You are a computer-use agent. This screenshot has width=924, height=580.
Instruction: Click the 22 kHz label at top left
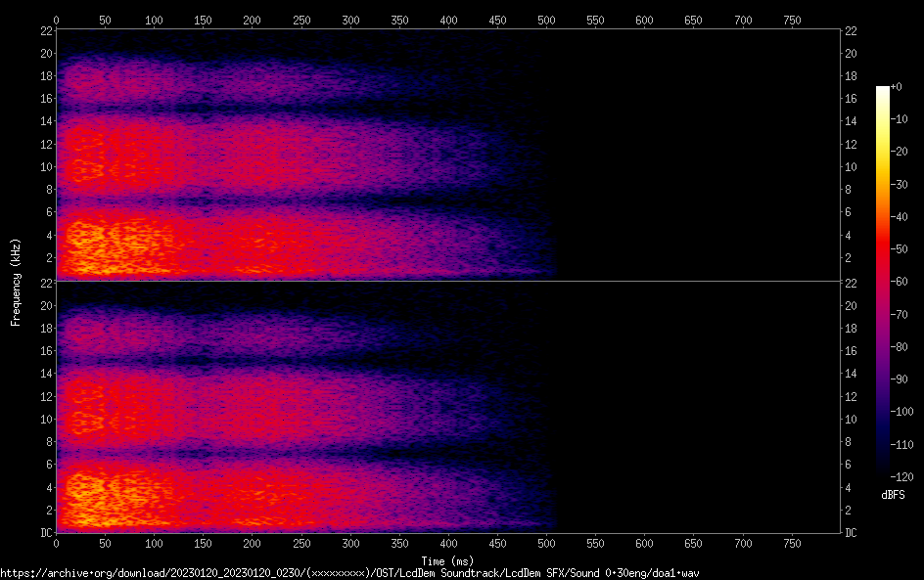click(45, 30)
